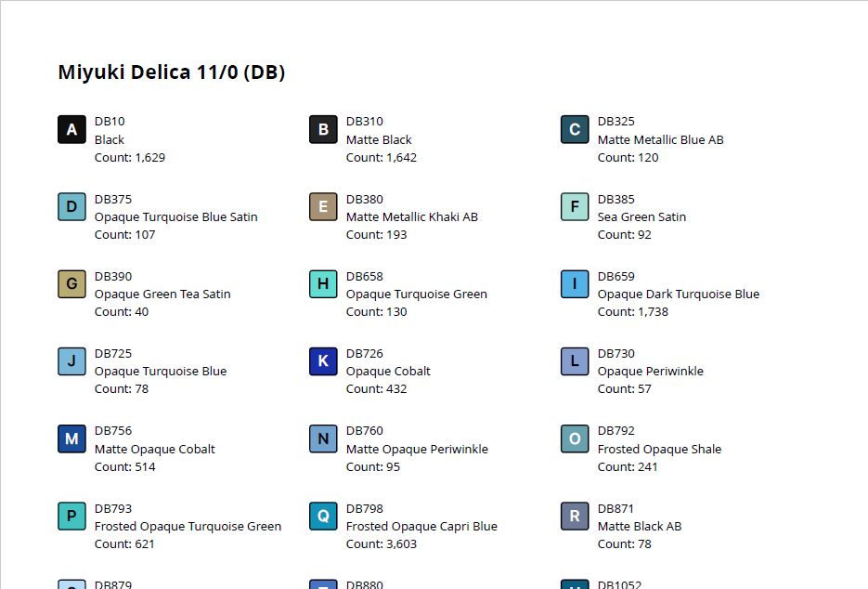Click the Opaque Cobalt name
Viewport: 868px width, 589px height.
(388, 372)
